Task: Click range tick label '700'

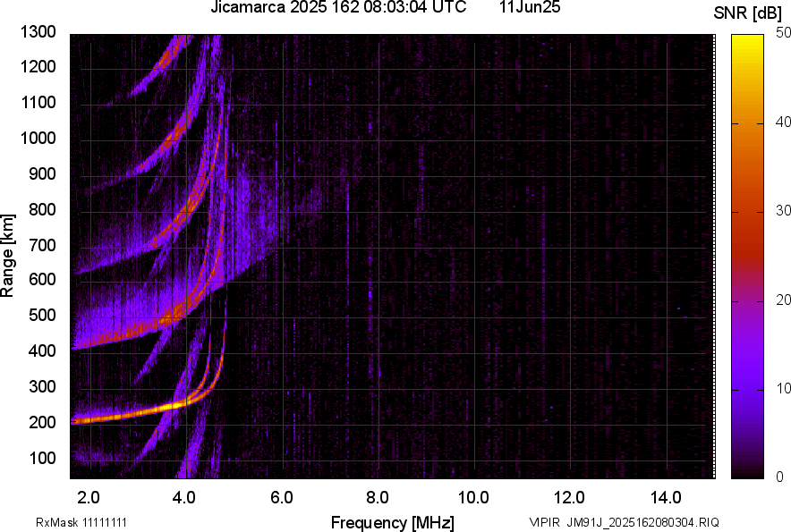Action: pos(42,245)
